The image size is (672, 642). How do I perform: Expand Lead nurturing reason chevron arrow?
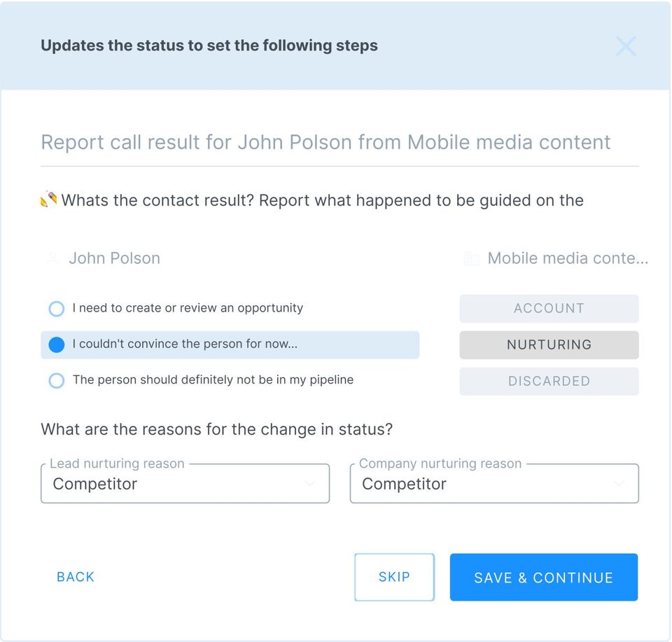[x=309, y=484]
